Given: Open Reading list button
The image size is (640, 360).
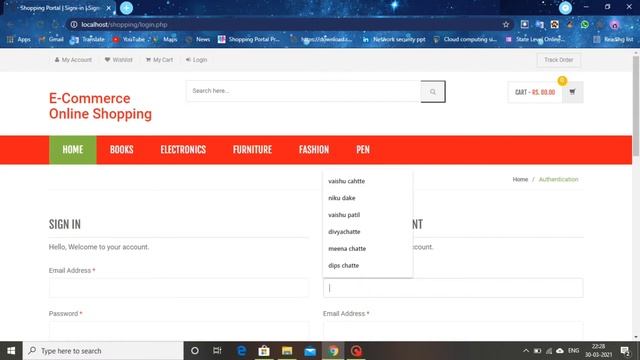Looking at the screenshot, I should (613, 39).
